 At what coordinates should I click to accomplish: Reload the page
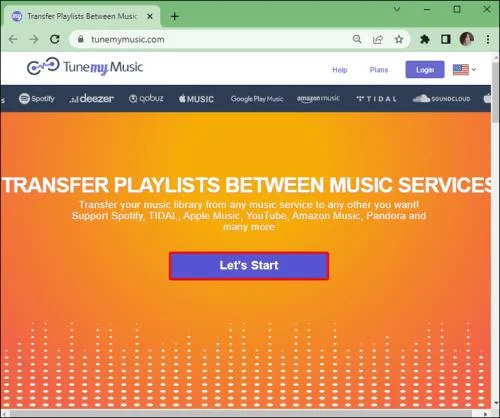pos(55,39)
